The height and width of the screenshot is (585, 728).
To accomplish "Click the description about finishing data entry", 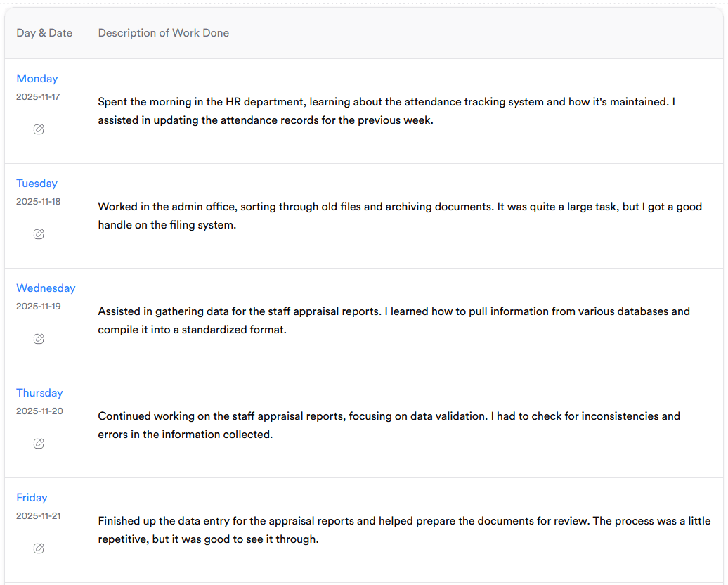I will click(x=403, y=530).
